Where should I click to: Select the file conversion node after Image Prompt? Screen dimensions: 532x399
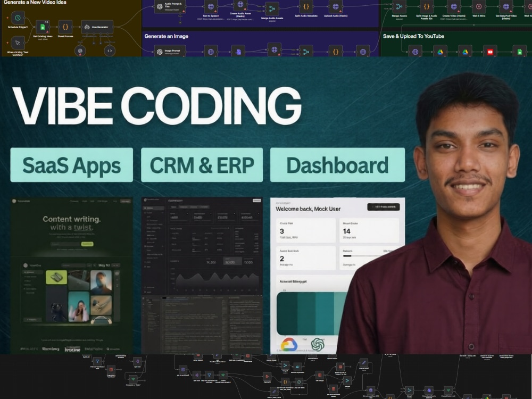(x=238, y=52)
